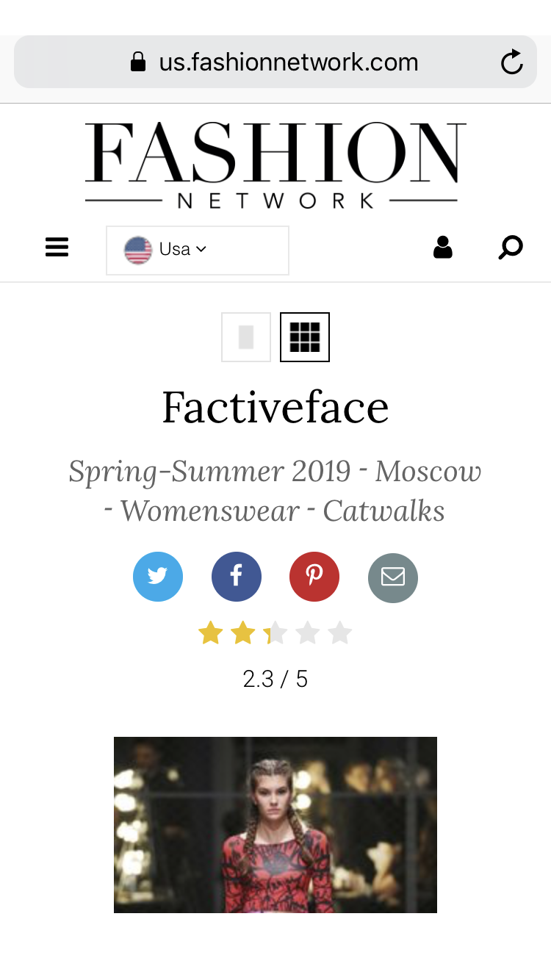This screenshot has width=551, height=980.
Task: Click the Factiveface title
Action: coord(275,407)
